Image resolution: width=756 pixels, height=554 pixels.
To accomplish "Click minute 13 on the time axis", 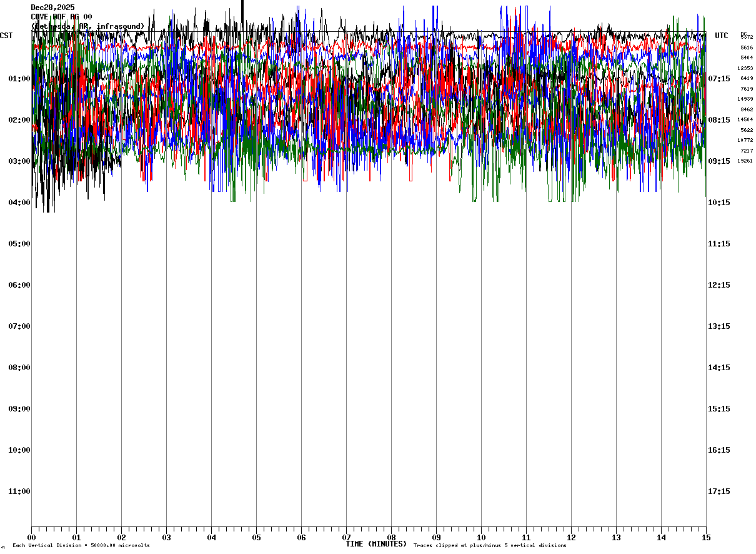I will 616,538.
